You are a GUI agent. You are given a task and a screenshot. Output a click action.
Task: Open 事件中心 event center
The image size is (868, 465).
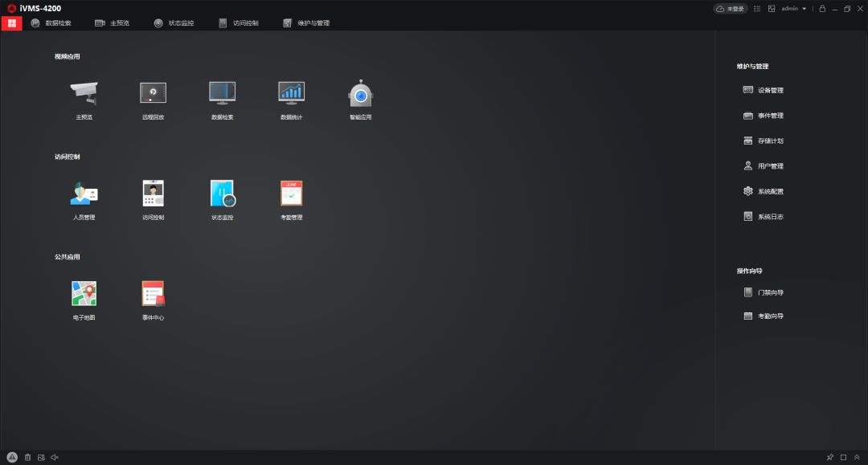coord(153,294)
